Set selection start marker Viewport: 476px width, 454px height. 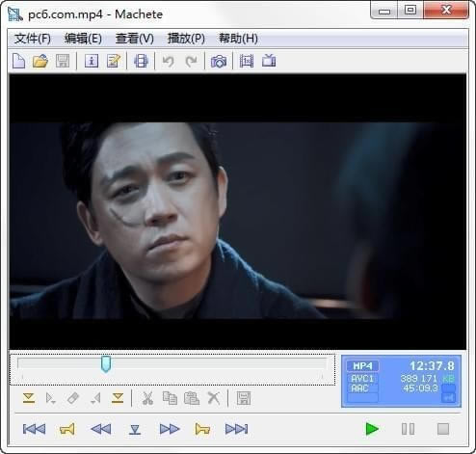(29, 398)
